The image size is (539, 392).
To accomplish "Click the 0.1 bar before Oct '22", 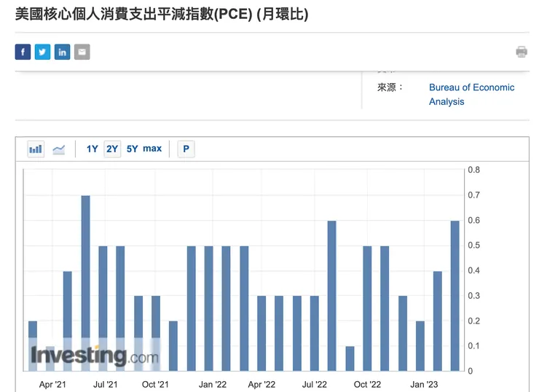I will (x=350, y=358).
